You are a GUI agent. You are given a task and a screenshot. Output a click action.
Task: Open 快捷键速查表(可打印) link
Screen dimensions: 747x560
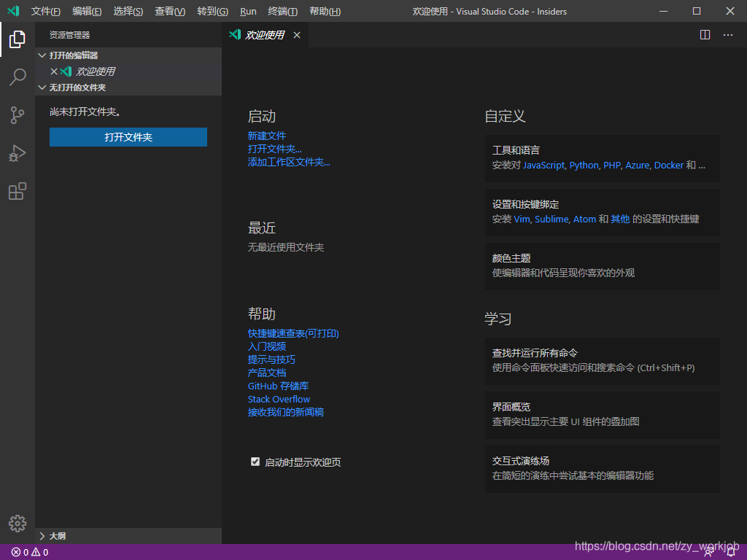pyautogui.click(x=293, y=333)
